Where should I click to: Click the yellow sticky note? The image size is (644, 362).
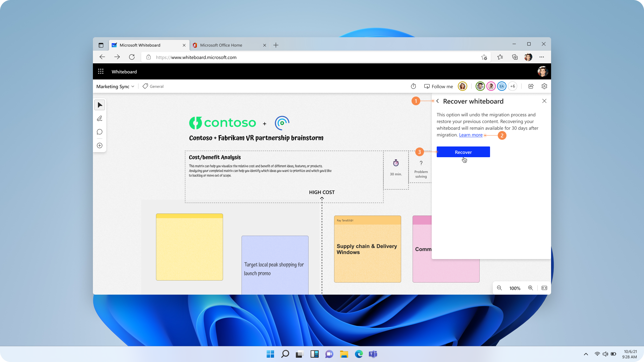[x=189, y=247]
